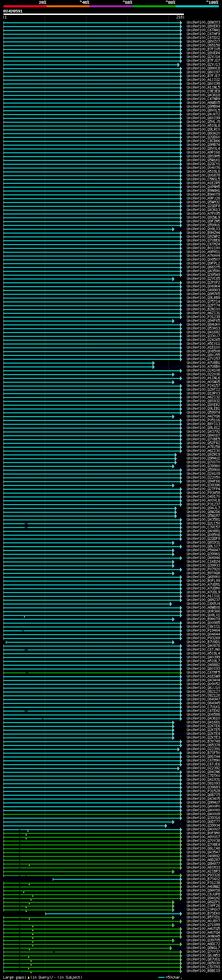The image size is (222, 980).
Task: Click query end position label 218
Action: coord(179,17)
